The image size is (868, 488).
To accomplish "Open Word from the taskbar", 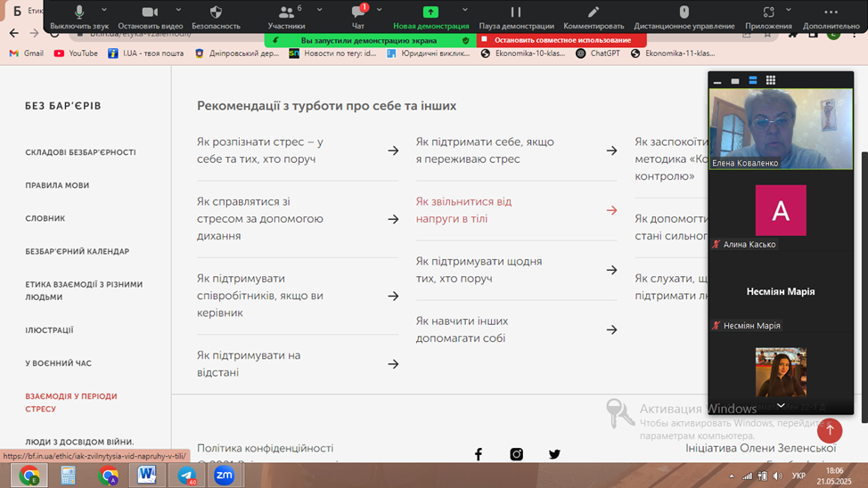I will pyautogui.click(x=147, y=476).
